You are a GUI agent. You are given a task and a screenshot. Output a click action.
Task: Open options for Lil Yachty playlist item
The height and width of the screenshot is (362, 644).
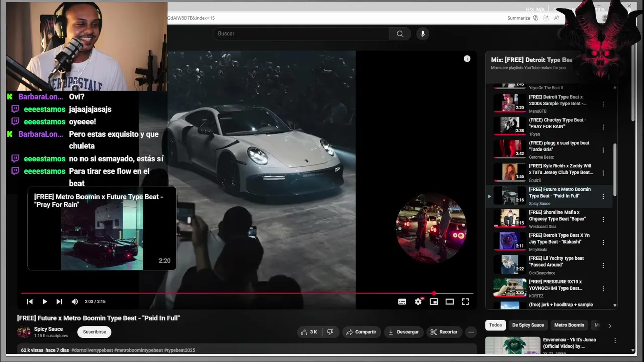pos(603,265)
